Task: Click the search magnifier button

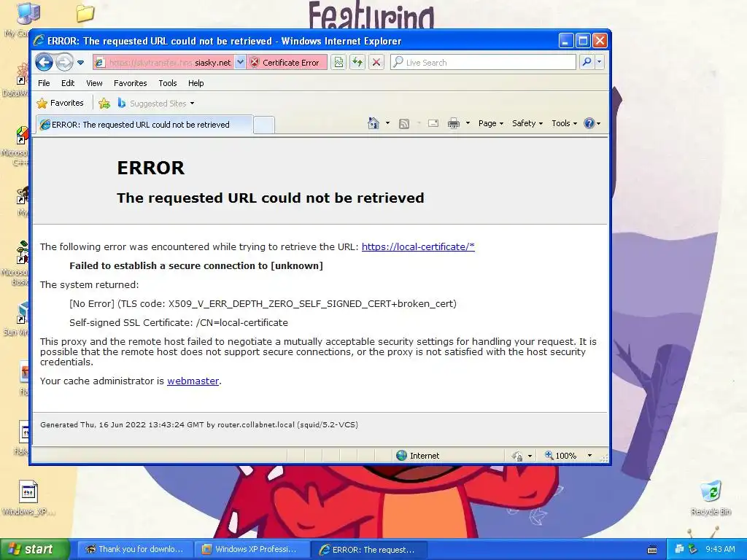Action: click(587, 62)
